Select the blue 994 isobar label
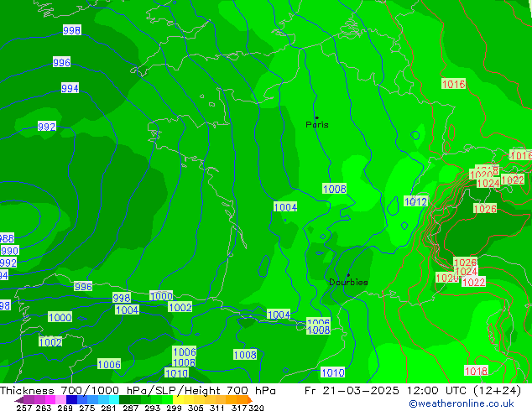 pyautogui.click(x=70, y=88)
